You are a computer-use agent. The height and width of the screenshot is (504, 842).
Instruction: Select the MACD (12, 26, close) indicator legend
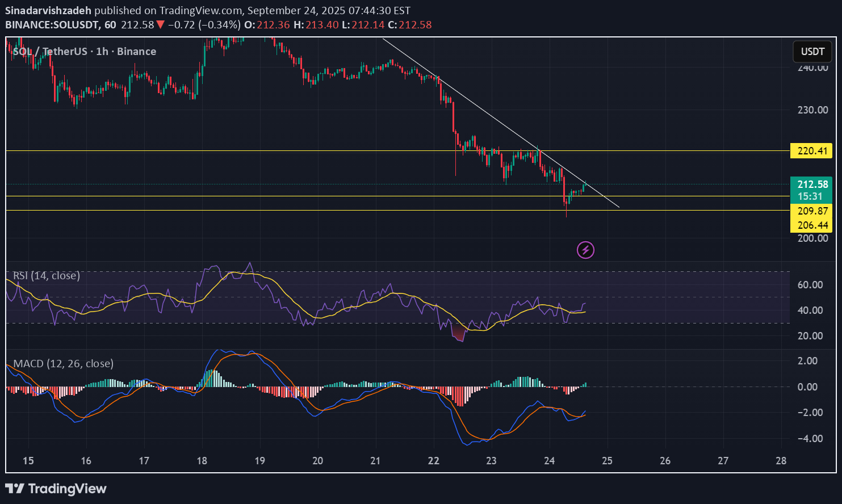[x=63, y=364]
